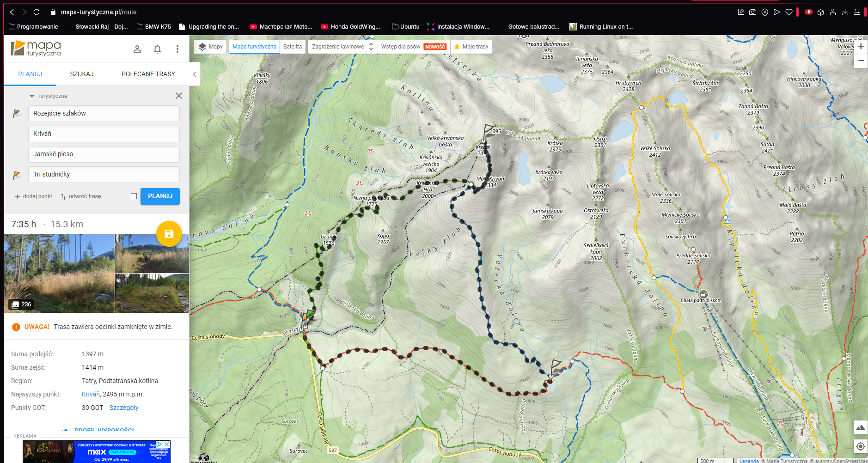
Task: Click the Jamské pleso waypoint field
Action: coord(104,154)
